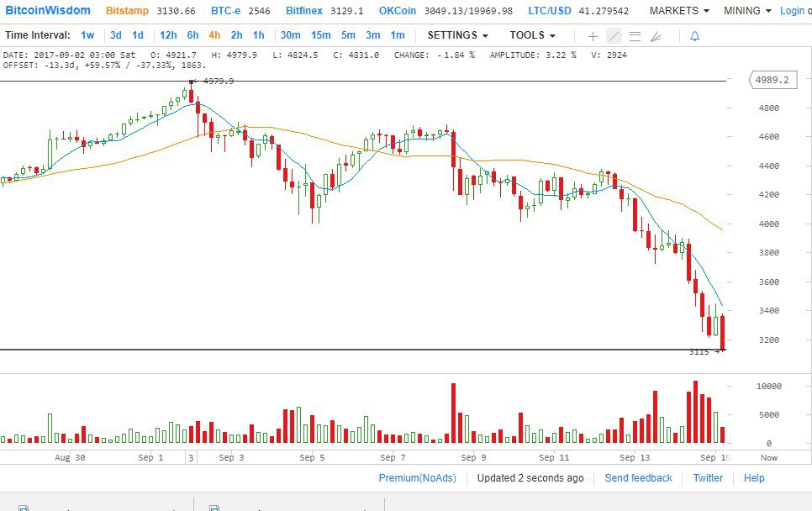Click the Updated 2 seconds ago status

pyautogui.click(x=530, y=478)
